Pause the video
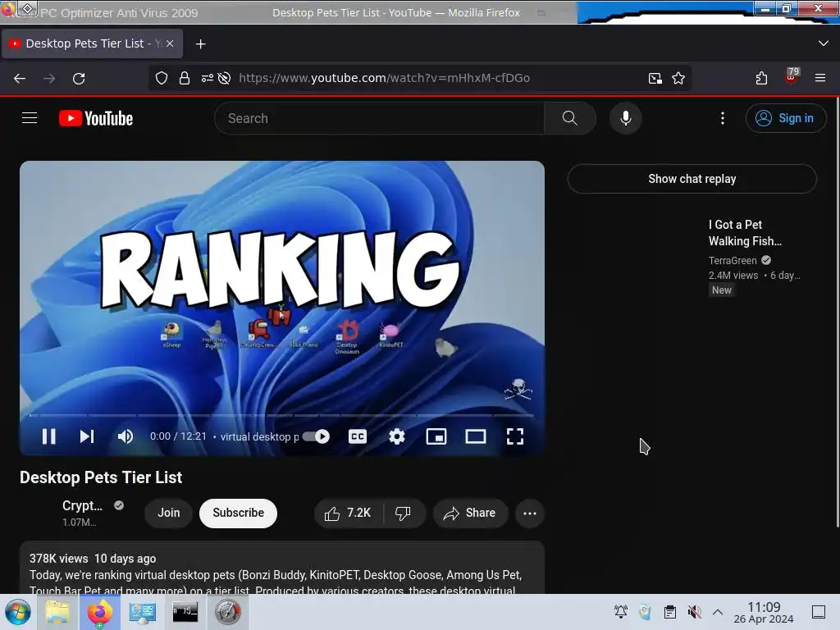The width and height of the screenshot is (840, 630). click(x=48, y=436)
